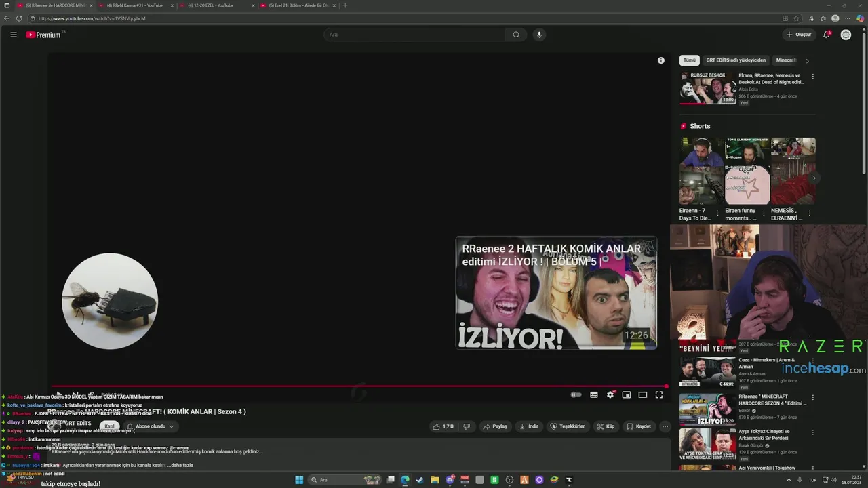The height and width of the screenshot is (488, 868).
Task: Open options for the NEMESİS short
Action: [x=809, y=213]
